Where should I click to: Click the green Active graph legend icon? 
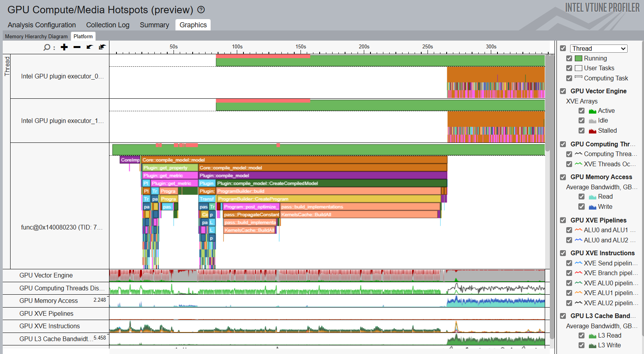[592, 111]
